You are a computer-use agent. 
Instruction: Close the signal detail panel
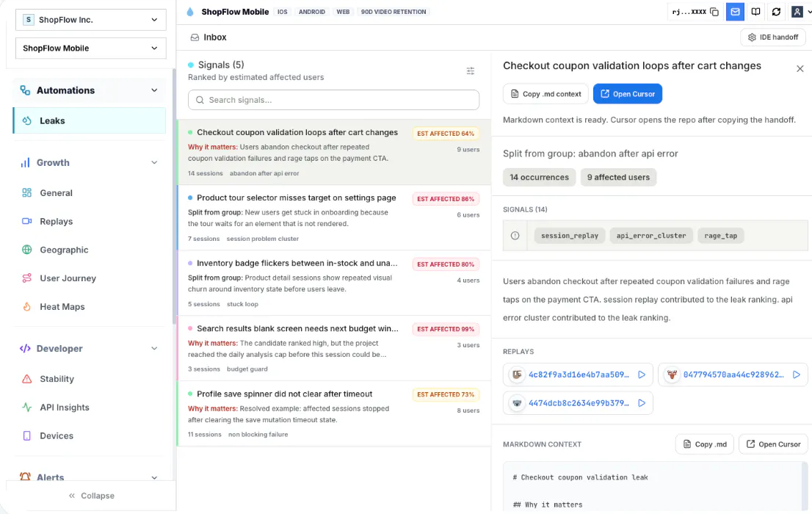[x=800, y=68]
